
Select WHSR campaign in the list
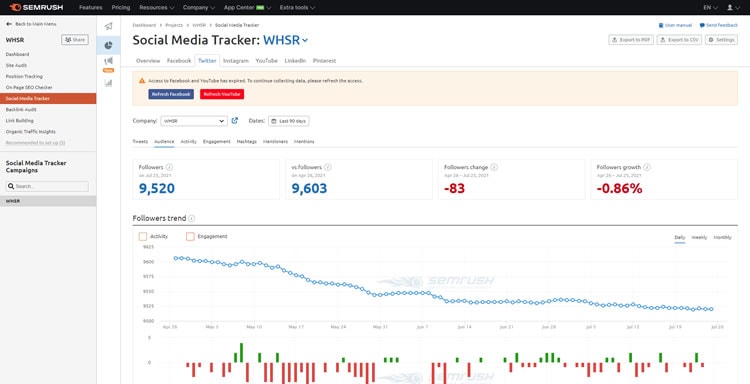point(48,201)
